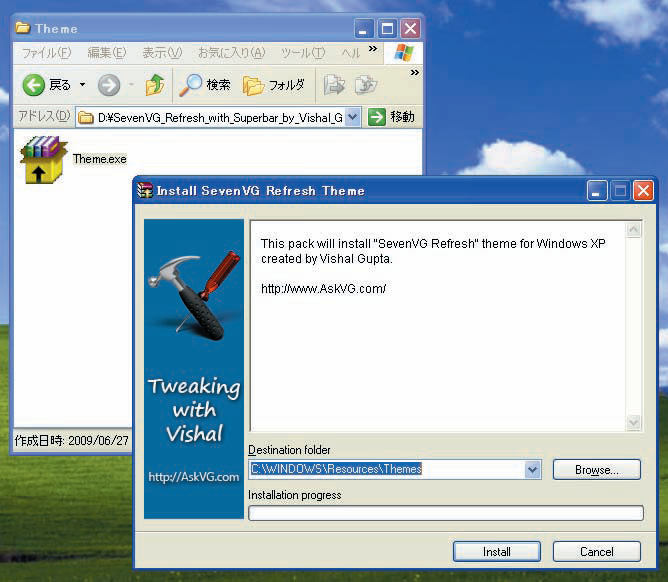
Task: Click the Installation progress bar
Action: tap(446, 513)
